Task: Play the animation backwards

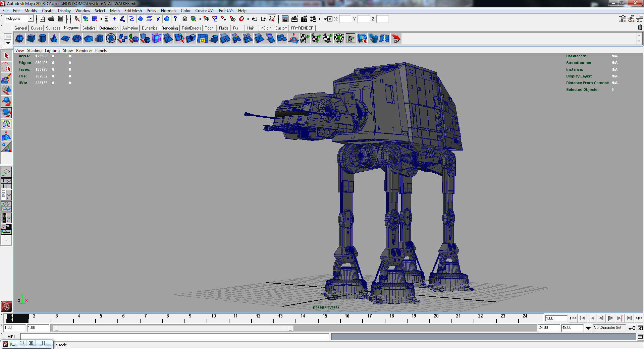Action: (x=601, y=318)
